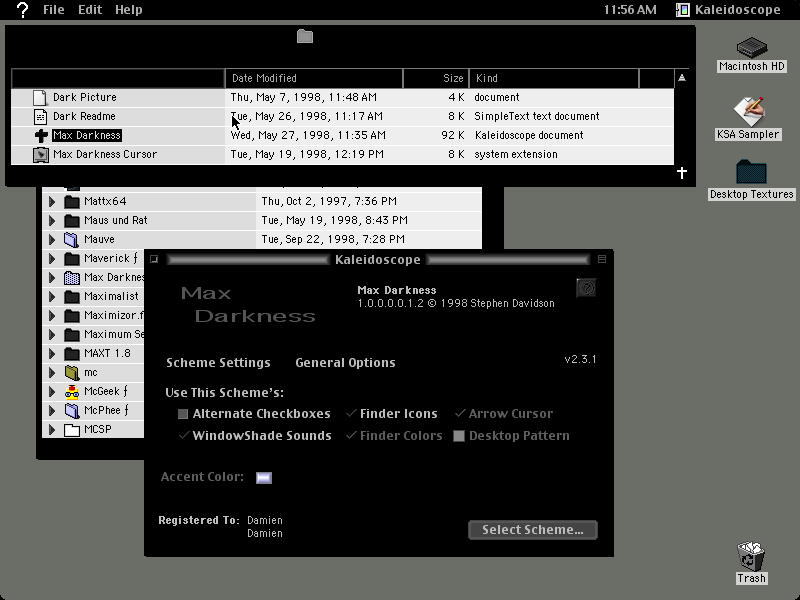Open the File menu
Image resolution: width=800 pixels, height=600 pixels.
tap(54, 10)
